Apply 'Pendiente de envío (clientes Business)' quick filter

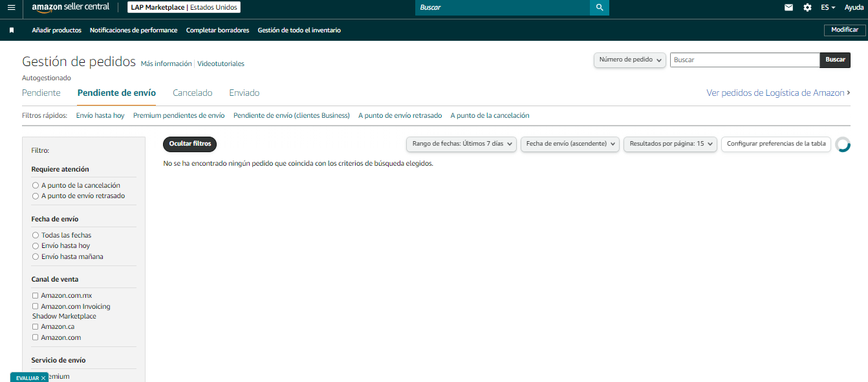pyautogui.click(x=292, y=115)
